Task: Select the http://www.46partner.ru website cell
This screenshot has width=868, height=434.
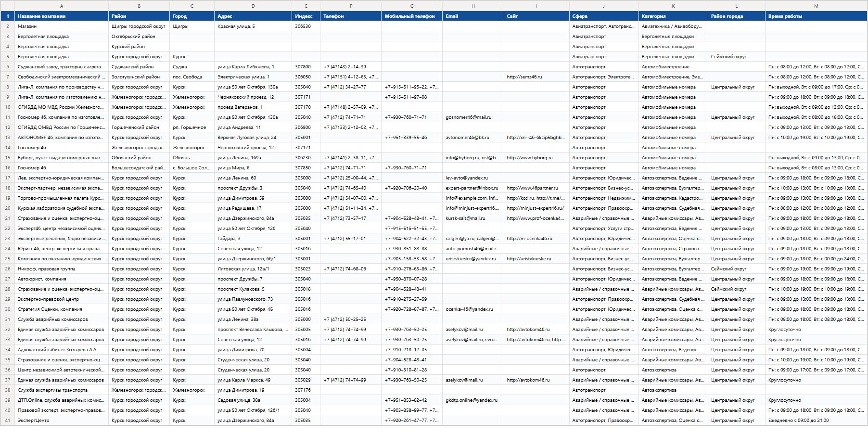Action: [x=536, y=188]
